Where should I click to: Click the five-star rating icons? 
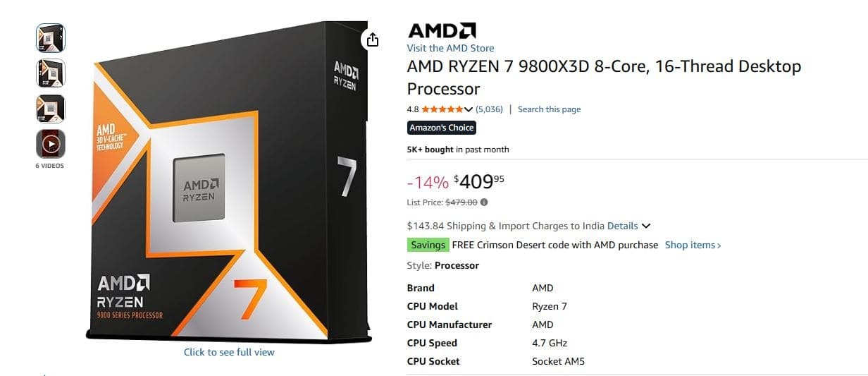(442, 109)
